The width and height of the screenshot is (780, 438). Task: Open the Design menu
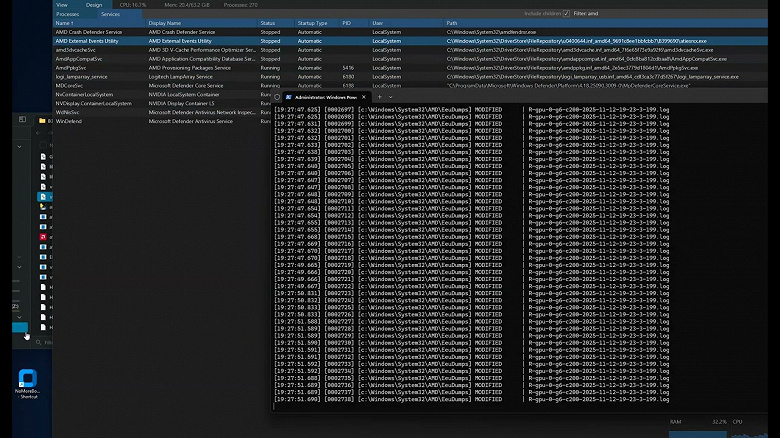[x=93, y=4]
